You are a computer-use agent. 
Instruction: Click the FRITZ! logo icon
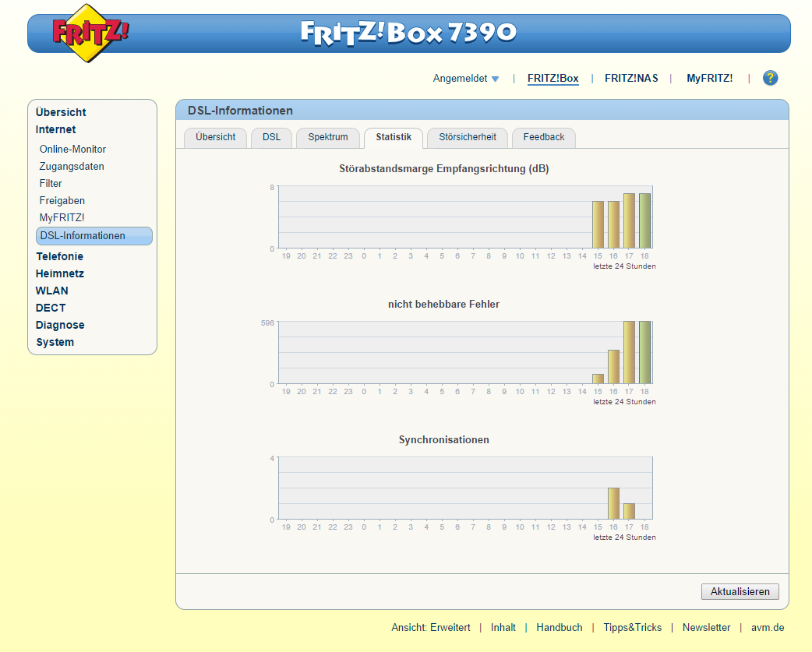[90, 33]
